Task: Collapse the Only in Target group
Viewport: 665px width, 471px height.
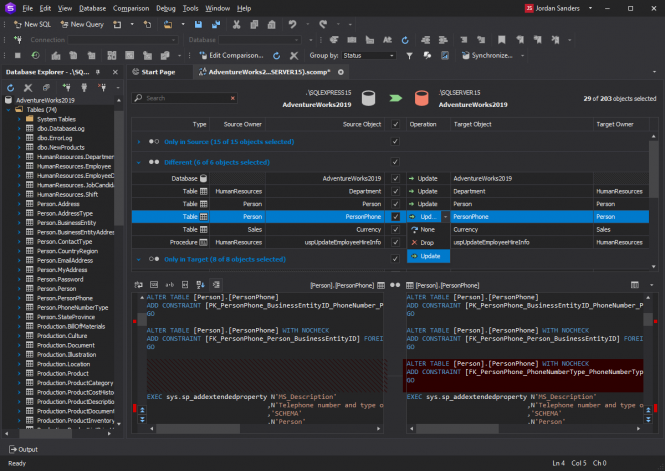Action: 139,259
